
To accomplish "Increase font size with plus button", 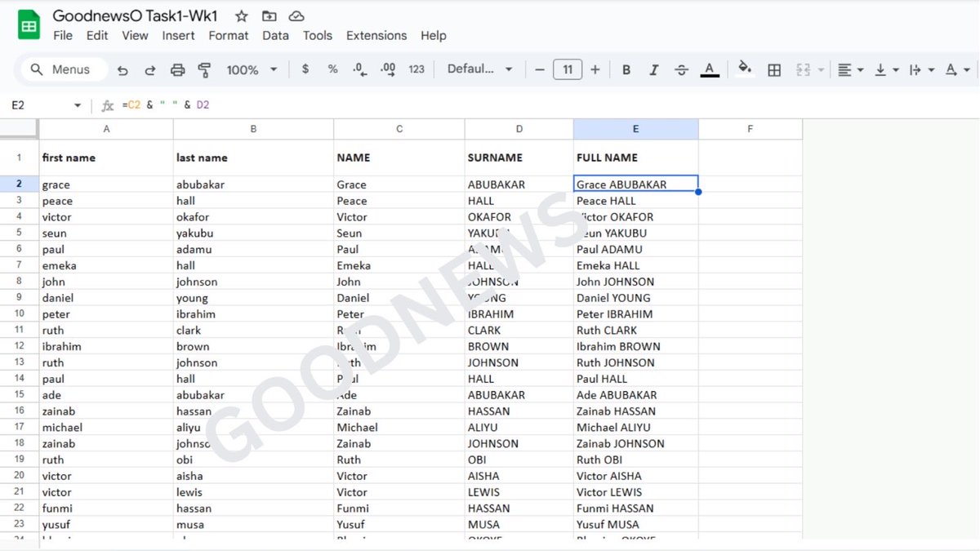I will coord(595,69).
